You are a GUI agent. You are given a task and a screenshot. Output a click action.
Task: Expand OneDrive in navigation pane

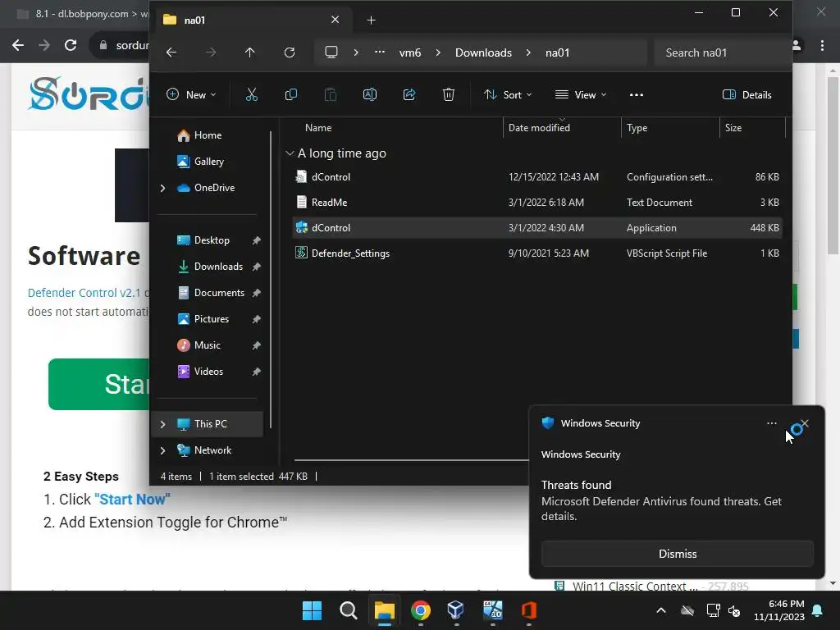pyautogui.click(x=163, y=188)
